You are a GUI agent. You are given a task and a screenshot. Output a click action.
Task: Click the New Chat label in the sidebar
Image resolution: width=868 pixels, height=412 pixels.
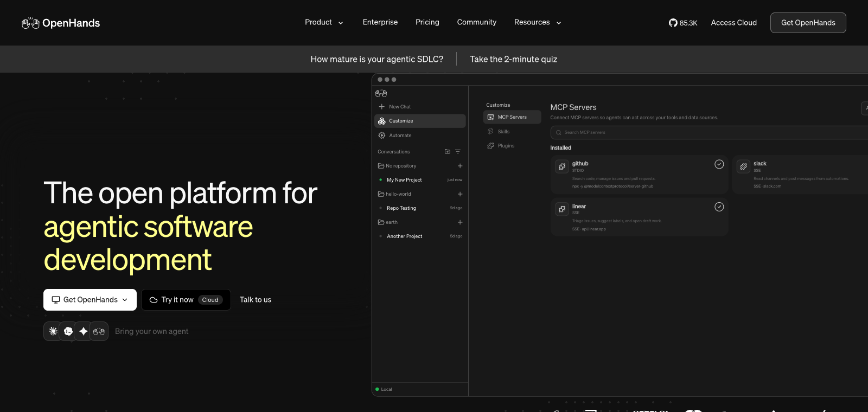pos(400,107)
